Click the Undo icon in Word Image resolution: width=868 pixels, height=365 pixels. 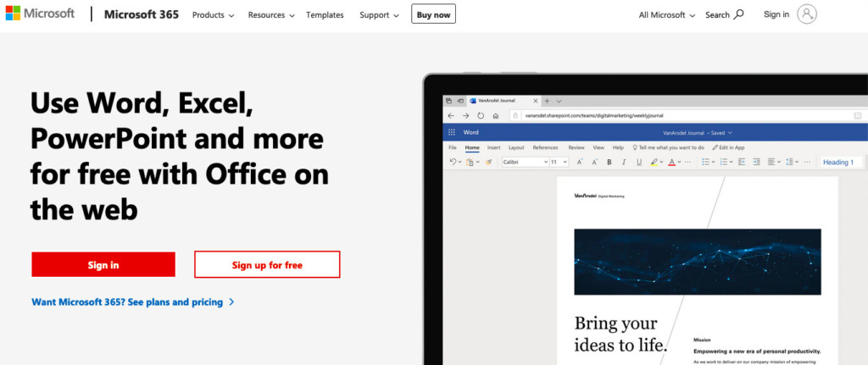pyautogui.click(x=453, y=162)
